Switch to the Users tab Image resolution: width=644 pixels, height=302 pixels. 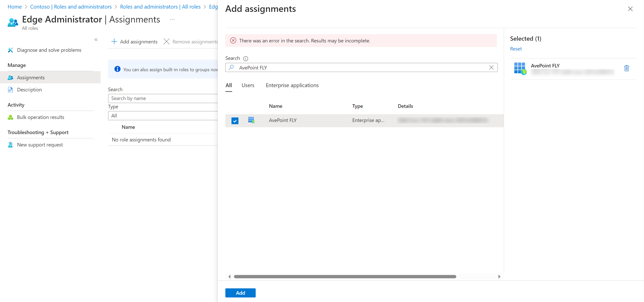point(248,85)
